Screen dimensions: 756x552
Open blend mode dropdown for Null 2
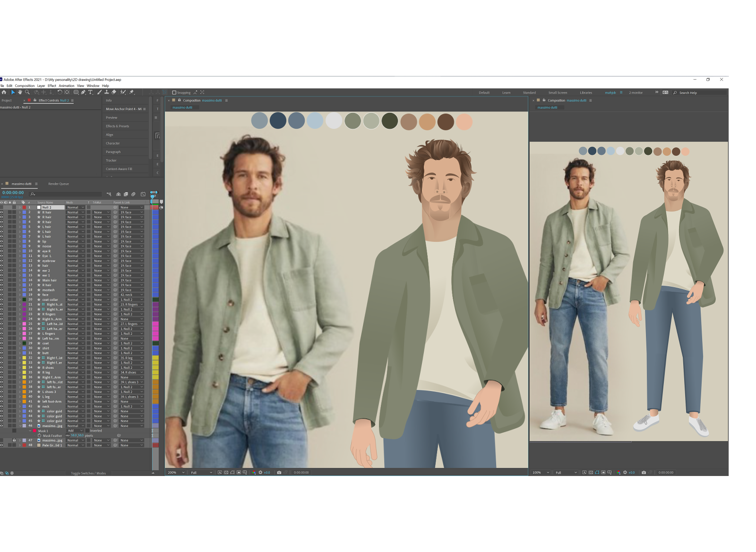[76, 207]
